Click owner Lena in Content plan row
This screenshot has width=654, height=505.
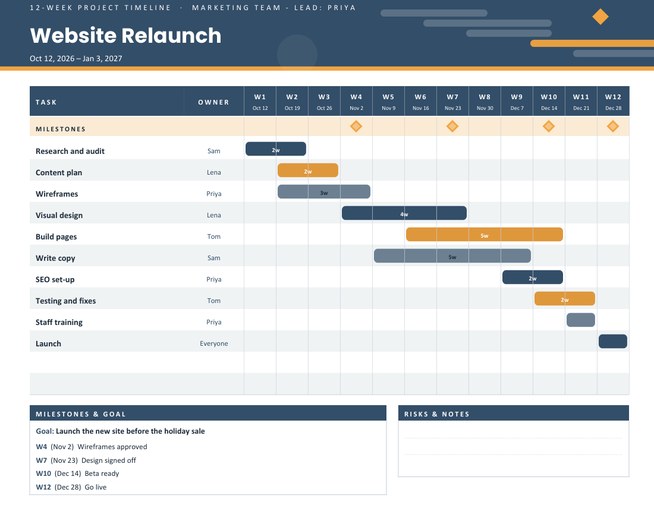214,172
